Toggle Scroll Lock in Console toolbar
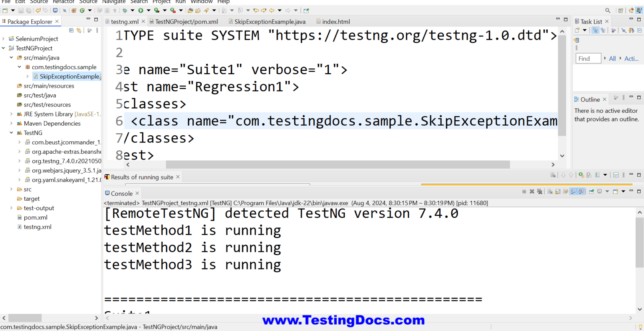Viewport: 644px width, 331px height. pos(558,191)
